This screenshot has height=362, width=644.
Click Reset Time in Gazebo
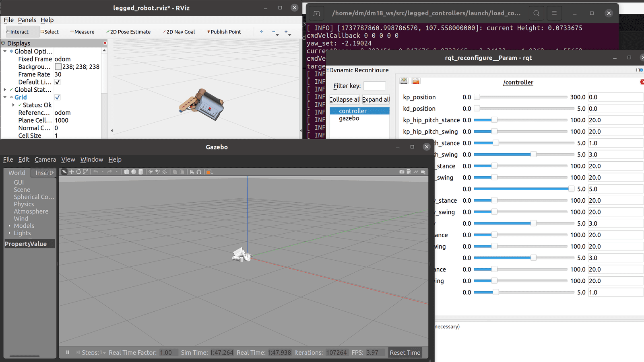405,353
